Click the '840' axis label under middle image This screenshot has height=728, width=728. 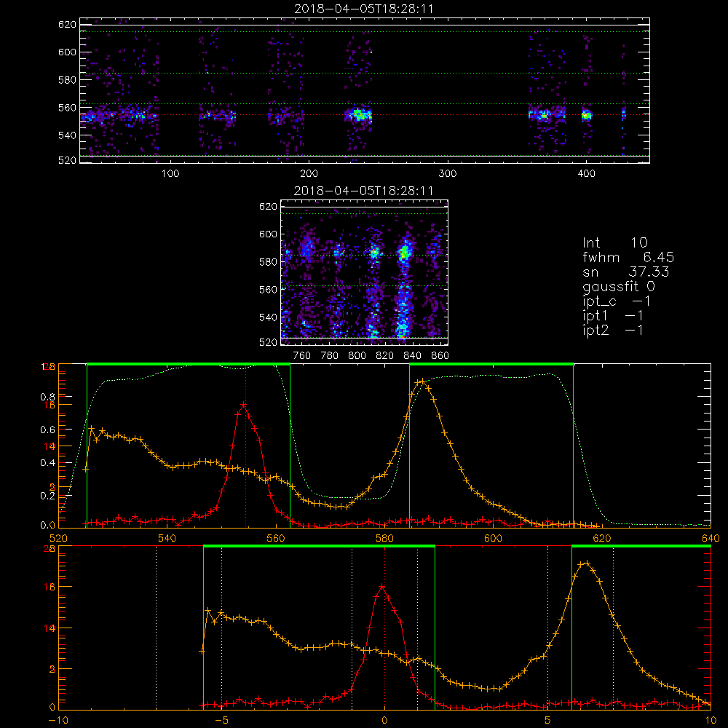pyautogui.click(x=412, y=356)
